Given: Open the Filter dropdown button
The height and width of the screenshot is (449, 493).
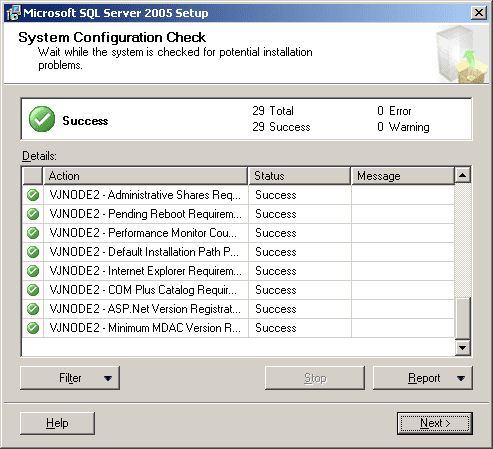Looking at the screenshot, I should (70, 378).
